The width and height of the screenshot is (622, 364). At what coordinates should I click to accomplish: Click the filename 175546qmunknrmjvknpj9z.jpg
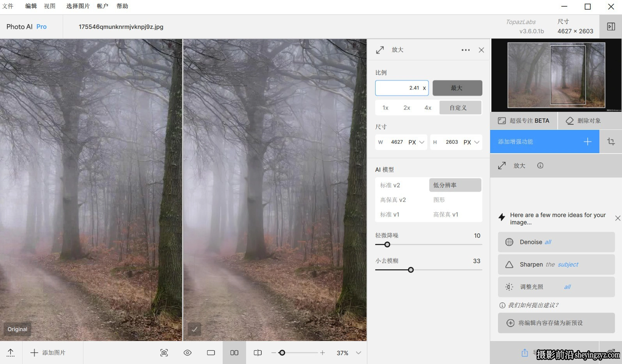tap(121, 27)
